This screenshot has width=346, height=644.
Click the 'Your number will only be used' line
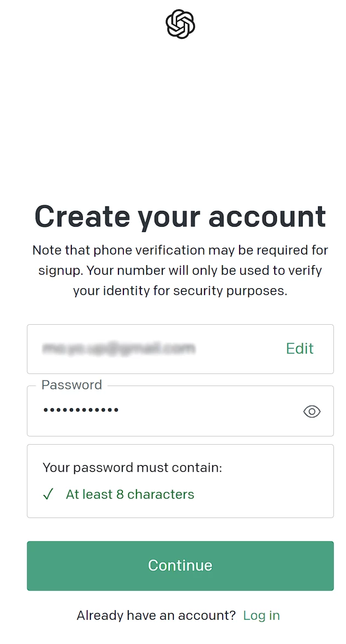[x=180, y=271]
